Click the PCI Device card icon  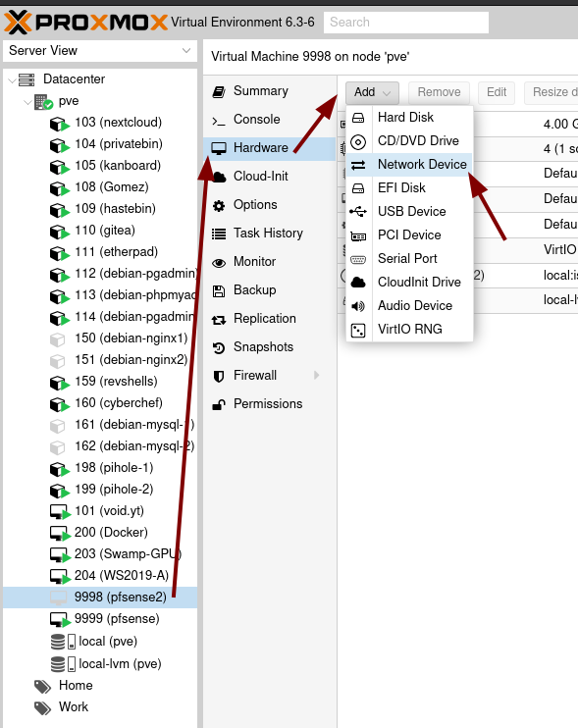[x=358, y=235]
